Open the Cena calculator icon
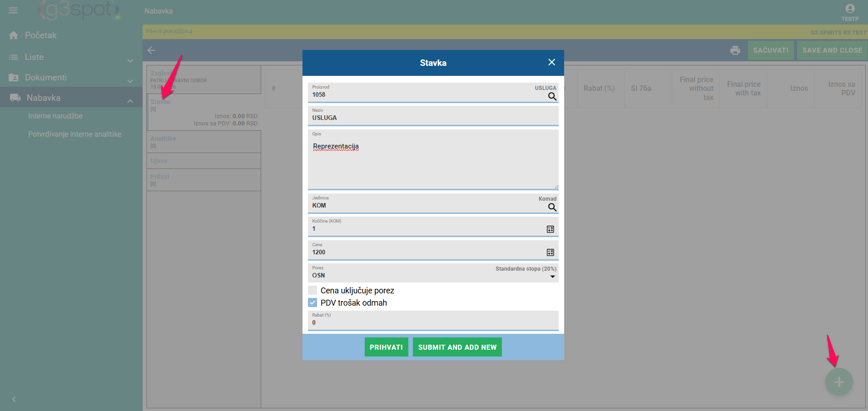Viewport: 868px width, 411px height. (550, 253)
